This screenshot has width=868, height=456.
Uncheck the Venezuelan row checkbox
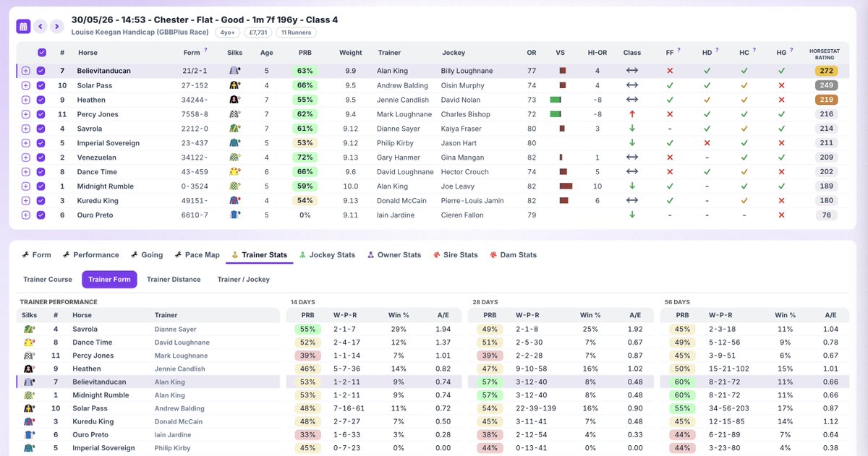tap(41, 158)
